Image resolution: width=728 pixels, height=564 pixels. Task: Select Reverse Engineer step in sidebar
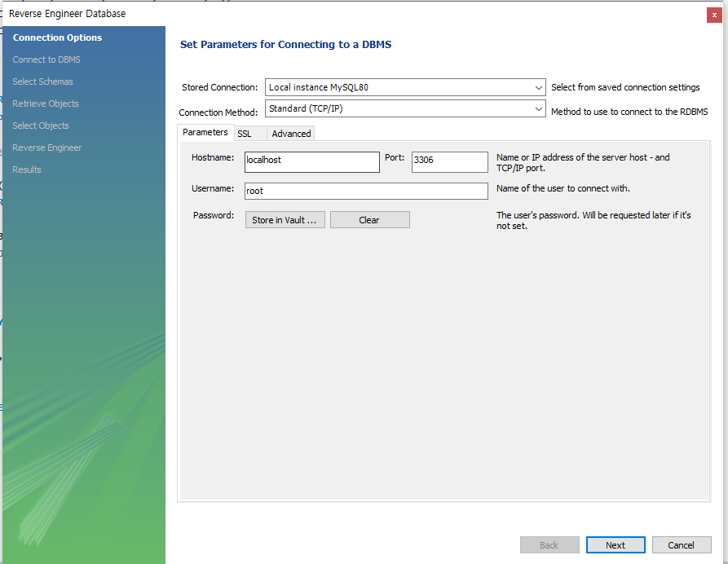47,148
